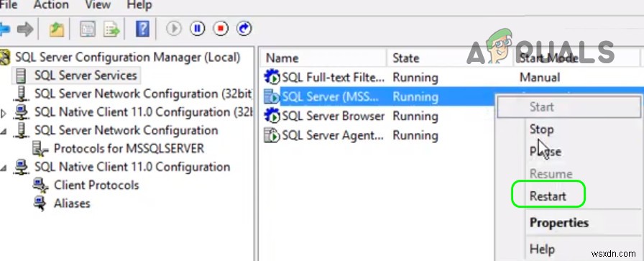
Task: Click the SQL Server Services icon in tree
Action: click(x=21, y=76)
